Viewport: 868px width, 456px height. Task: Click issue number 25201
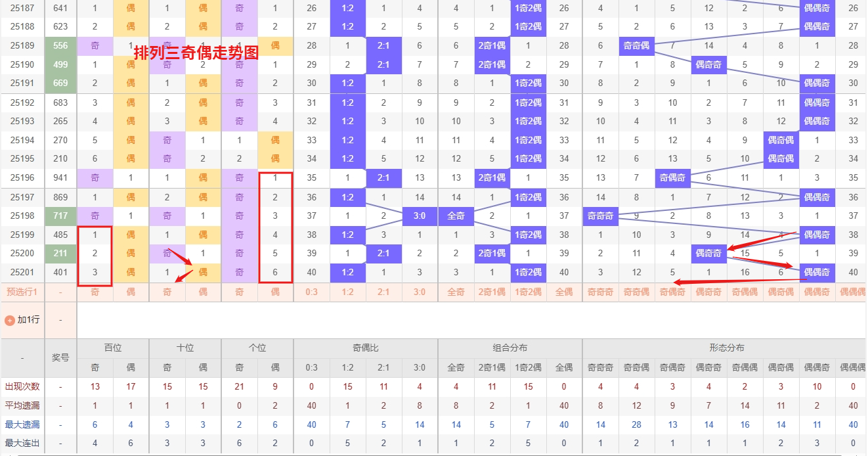coord(22,272)
